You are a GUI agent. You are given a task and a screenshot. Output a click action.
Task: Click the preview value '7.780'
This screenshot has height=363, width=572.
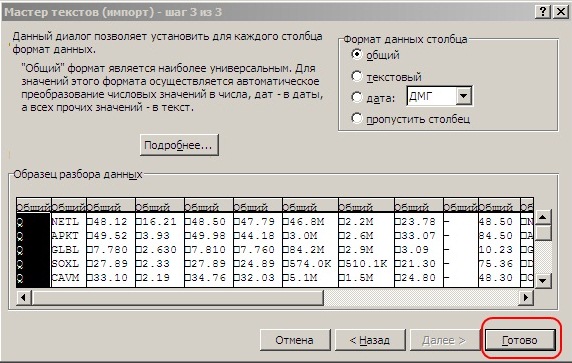[110, 250]
